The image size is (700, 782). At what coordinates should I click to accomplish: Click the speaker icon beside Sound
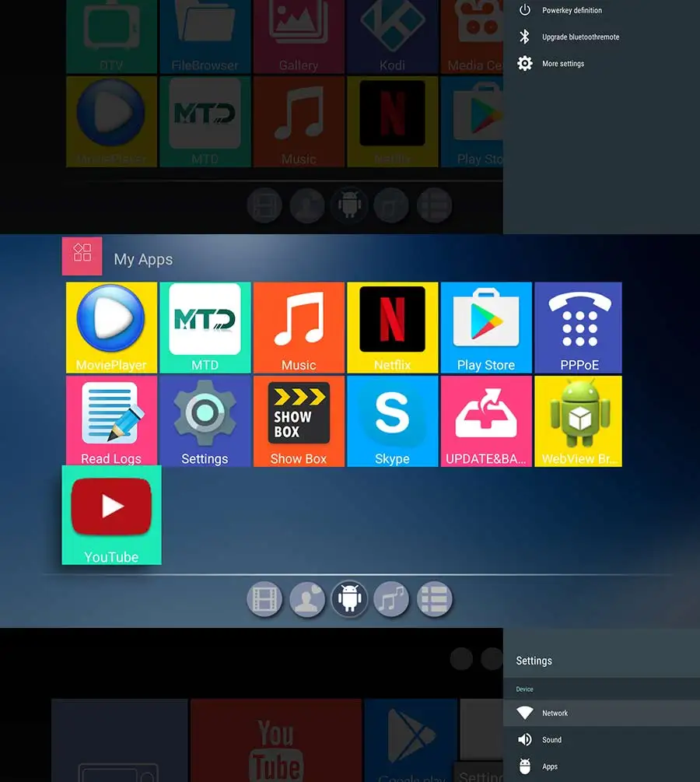tap(525, 740)
